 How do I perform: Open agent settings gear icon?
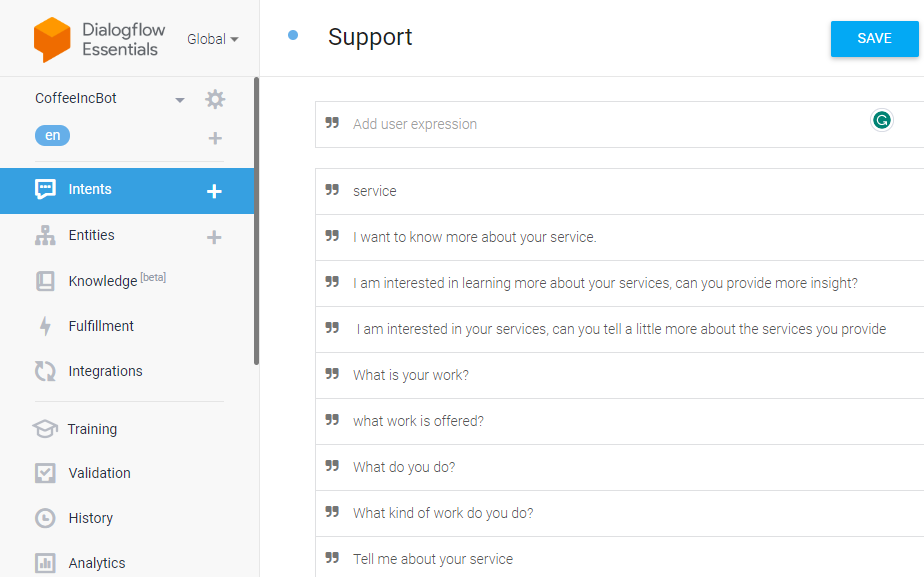point(215,99)
